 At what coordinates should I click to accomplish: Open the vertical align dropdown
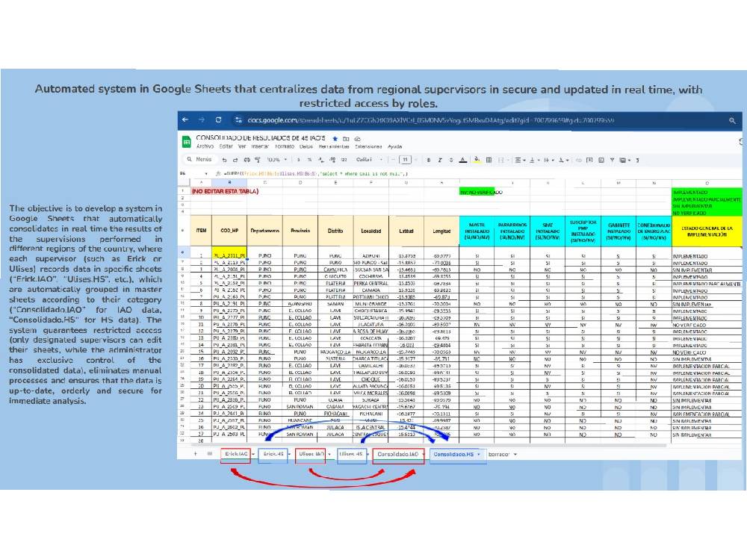535,160
